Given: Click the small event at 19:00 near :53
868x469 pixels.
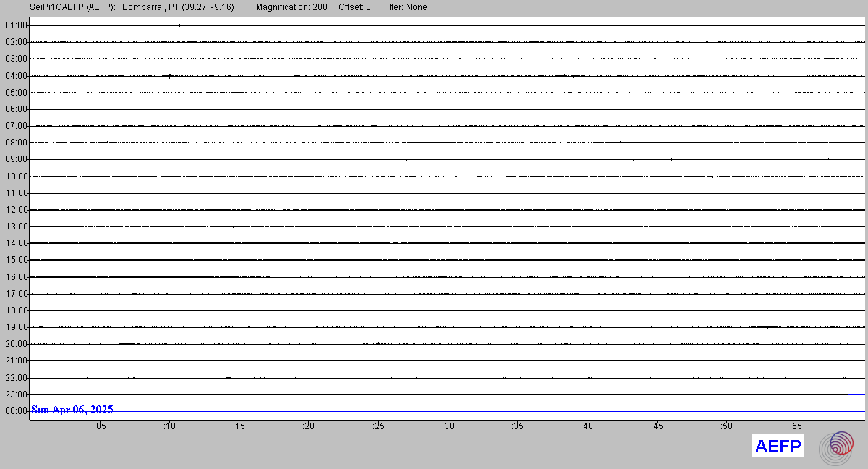Looking at the screenshot, I should 769,326.
